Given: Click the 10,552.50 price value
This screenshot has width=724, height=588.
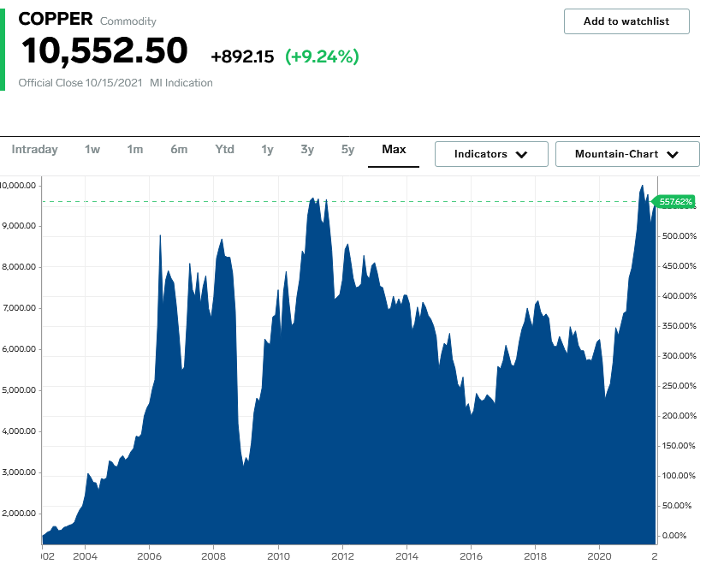Looking at the screenshot, I should (104, 50).
